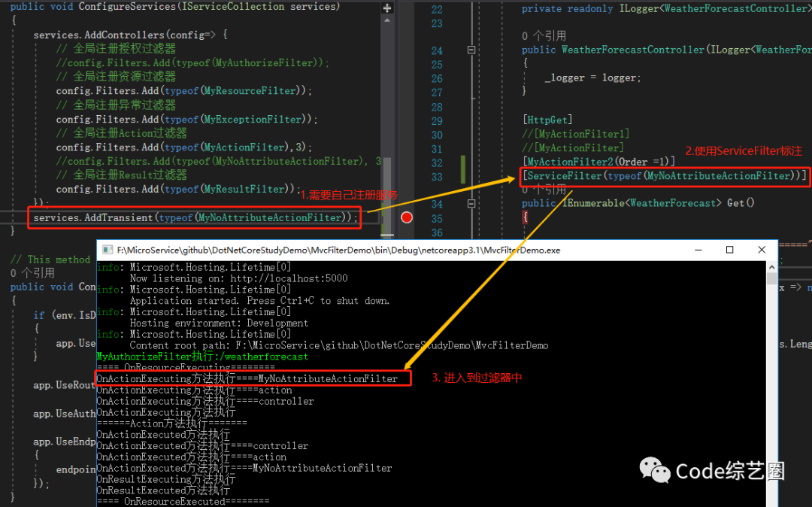812x507 pixels.
Task: Close the MvcFilterDemo.exe console window
Action: point(761,250)
